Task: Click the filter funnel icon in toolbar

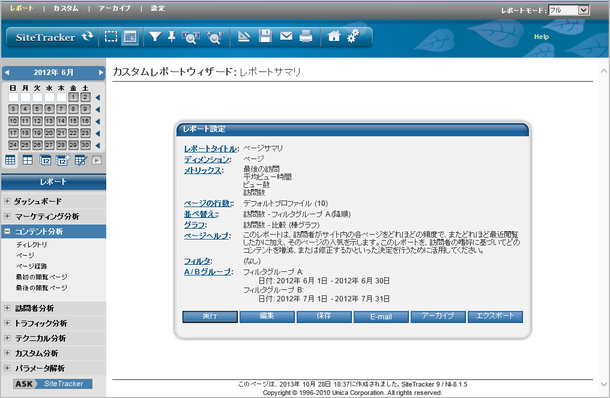Action: pos(155,37)
